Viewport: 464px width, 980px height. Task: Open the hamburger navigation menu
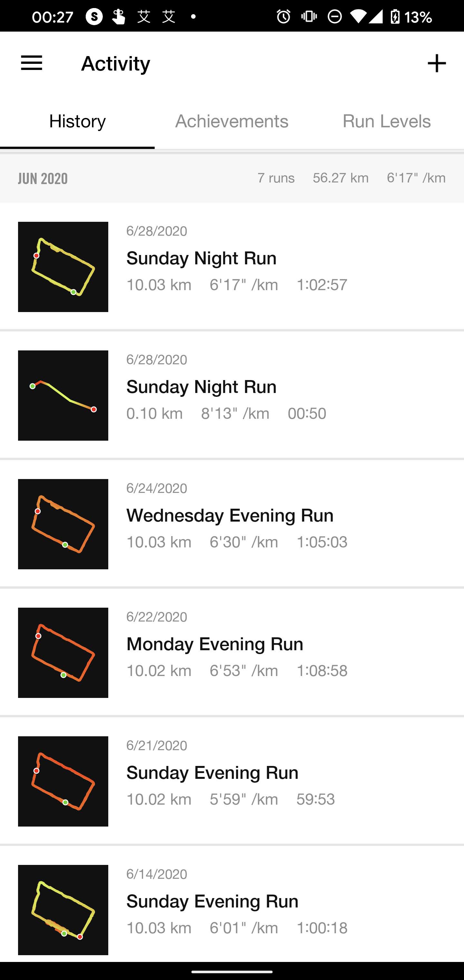pos(32,63)
